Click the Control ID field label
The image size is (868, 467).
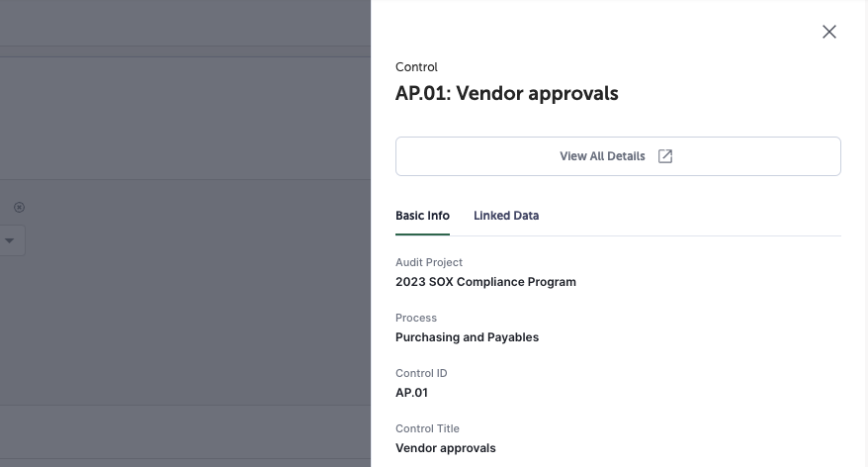[x=421, y=373]
